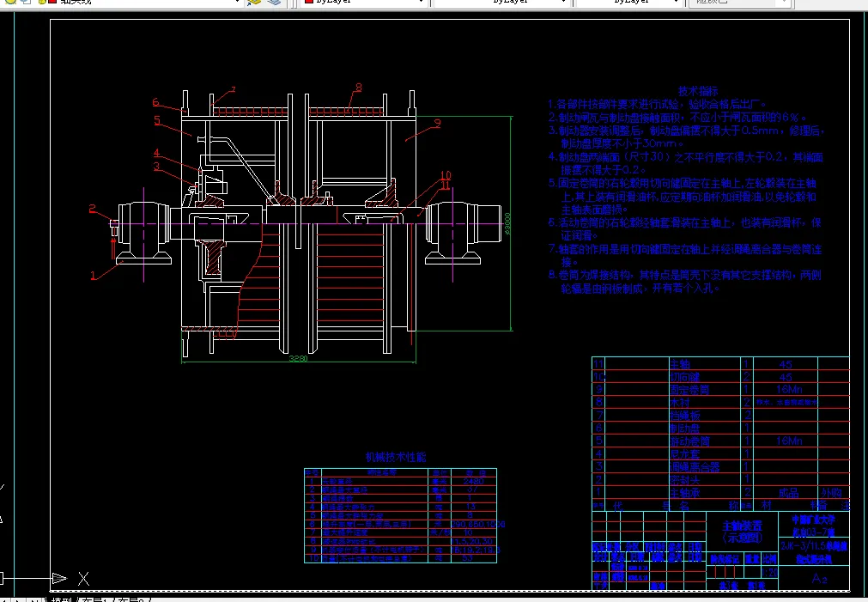Select the 挡绳板 name in parts list
Image resolution: width=868 pixels, height=602 pixels.
(x=685, y=416)
